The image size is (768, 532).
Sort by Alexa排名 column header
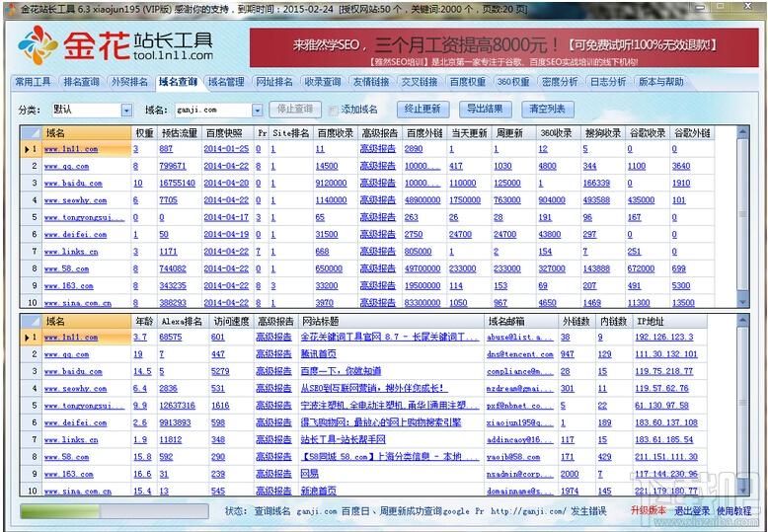click(x=182, y=322)
